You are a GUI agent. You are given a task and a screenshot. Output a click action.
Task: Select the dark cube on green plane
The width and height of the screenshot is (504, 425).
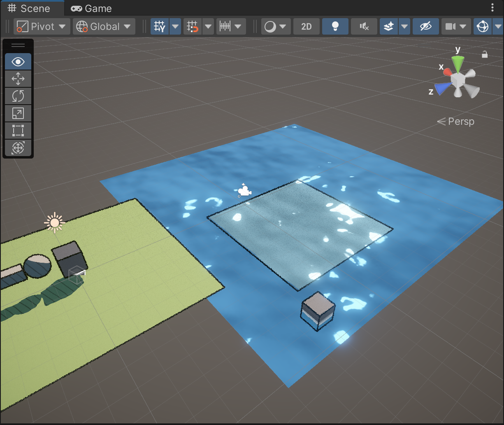point(70,259)
